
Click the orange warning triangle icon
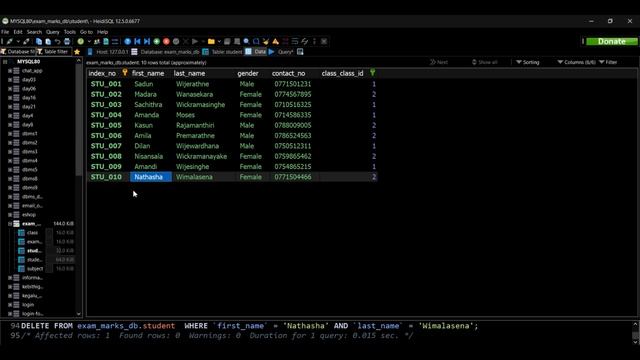pyautogui.click(x=276, y=41)
